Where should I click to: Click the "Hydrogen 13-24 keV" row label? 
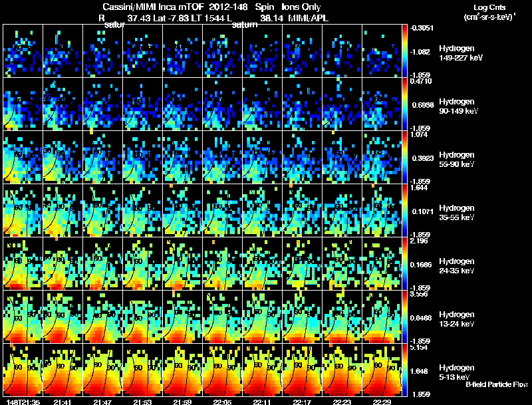(457, 319)
